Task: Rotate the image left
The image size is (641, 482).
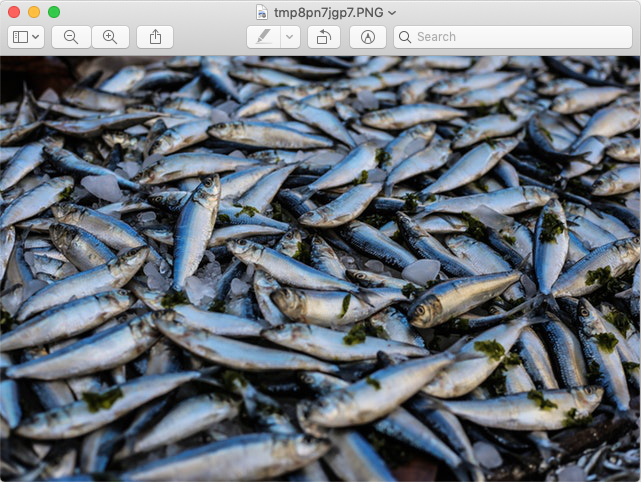Action: point(324,37)
